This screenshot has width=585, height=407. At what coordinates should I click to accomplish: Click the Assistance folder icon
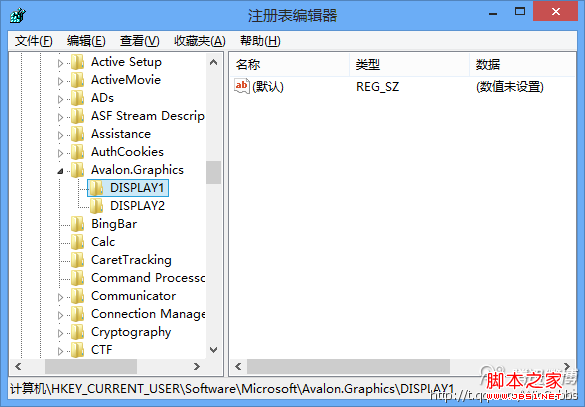(x=78, y=134)
